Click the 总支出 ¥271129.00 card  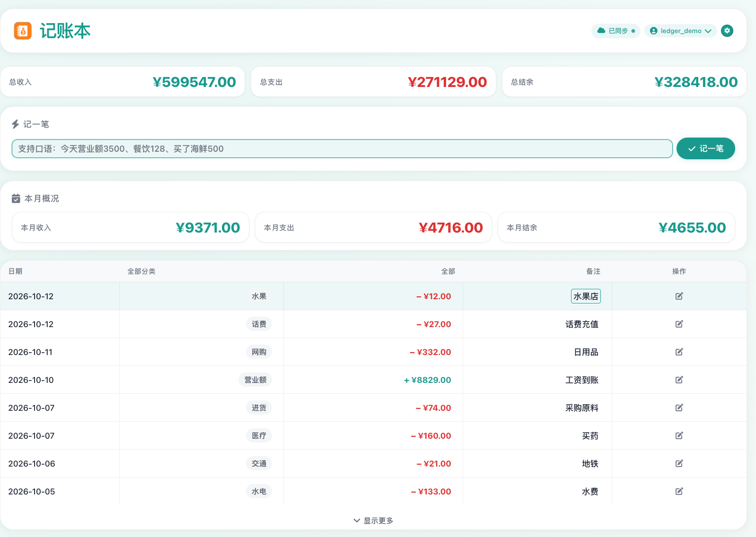[x=373, y=82]
